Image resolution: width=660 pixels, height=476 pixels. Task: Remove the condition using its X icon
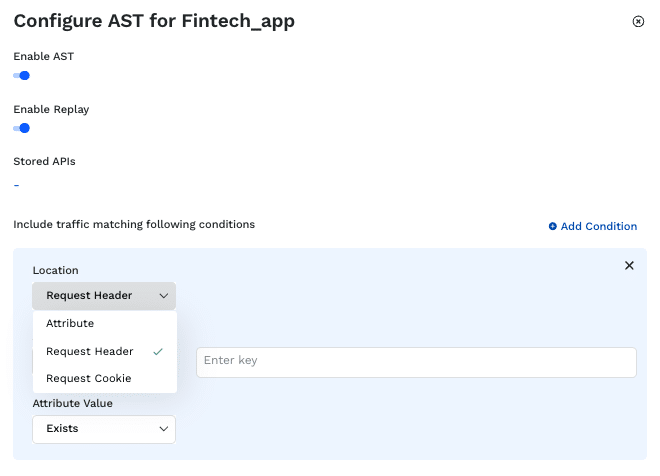tap(629, 266)
